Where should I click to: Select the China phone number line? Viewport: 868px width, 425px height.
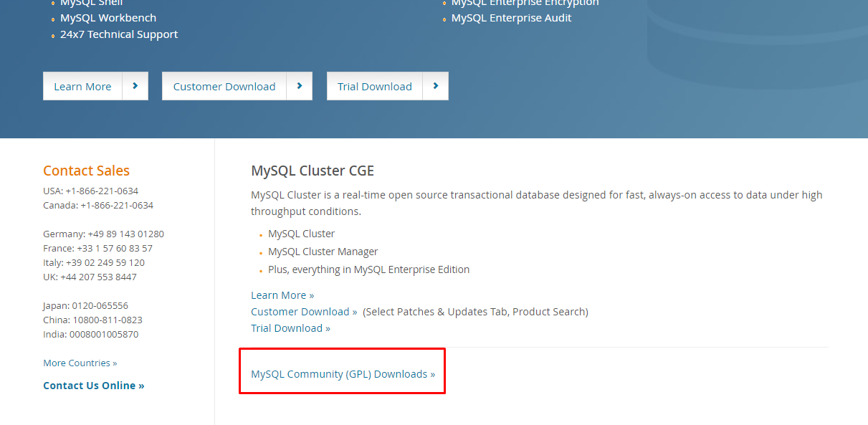92,320
